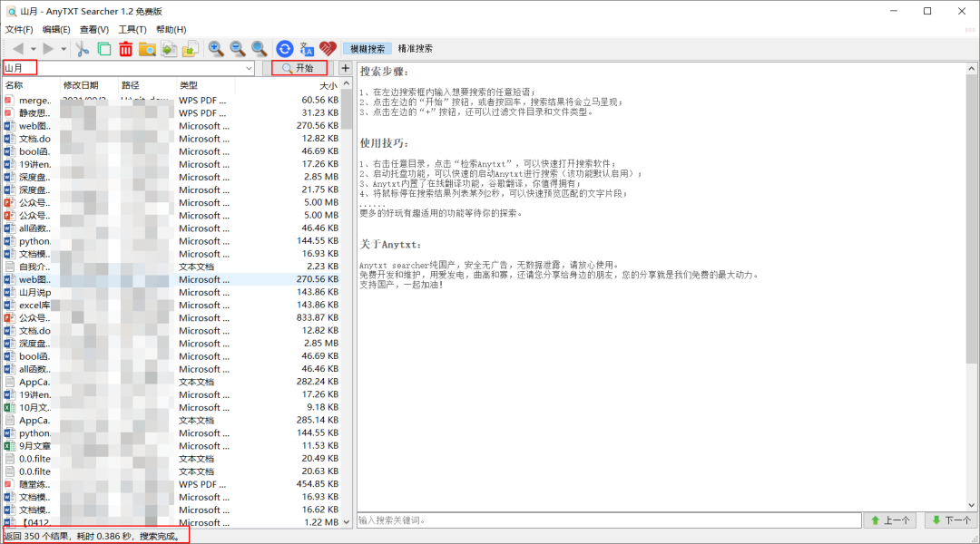Click the text file icon of 自我介.. row

(9, 267)
